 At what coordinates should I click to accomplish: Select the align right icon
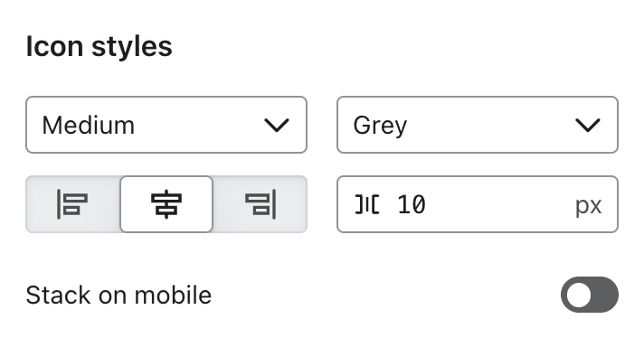(260, 204)
